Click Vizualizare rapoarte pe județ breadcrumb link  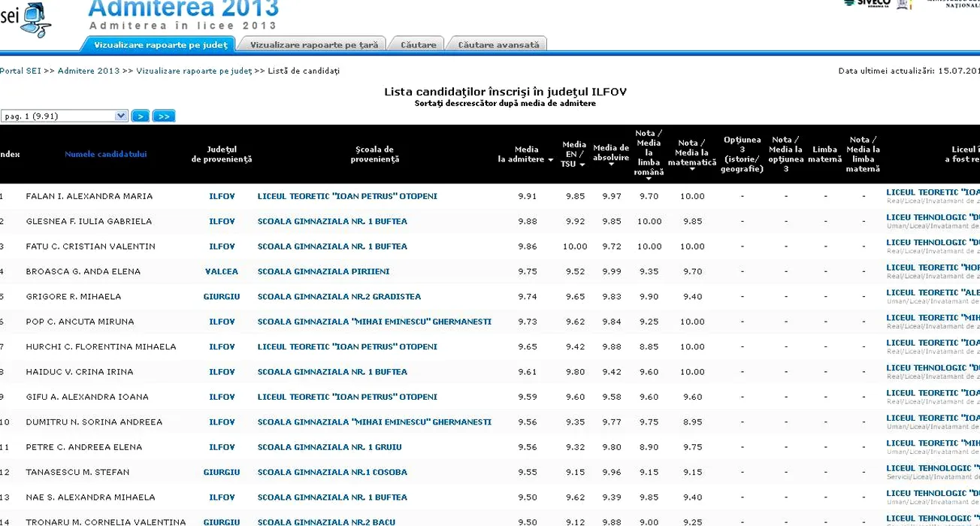pos(194,71)
